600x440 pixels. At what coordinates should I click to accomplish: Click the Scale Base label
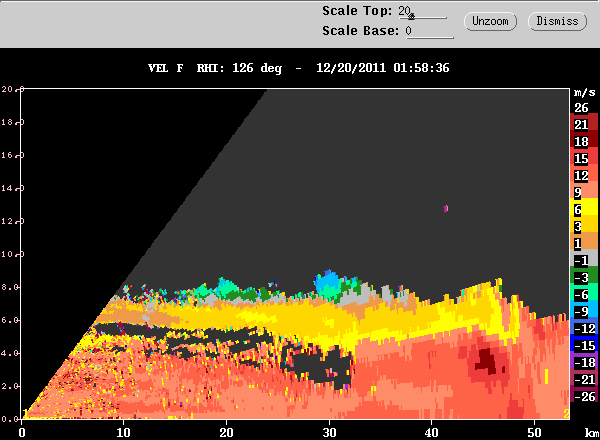tap(360, 31)
